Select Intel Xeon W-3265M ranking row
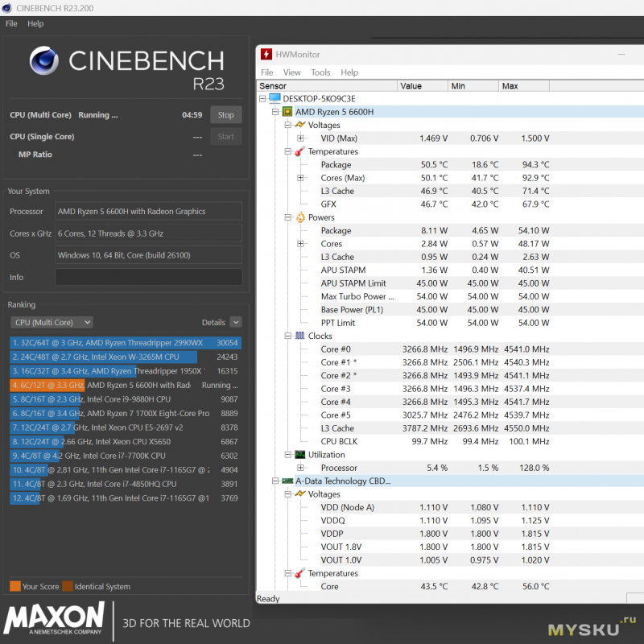The height and width of the screenshot is (644, 644). coord(126,357)
